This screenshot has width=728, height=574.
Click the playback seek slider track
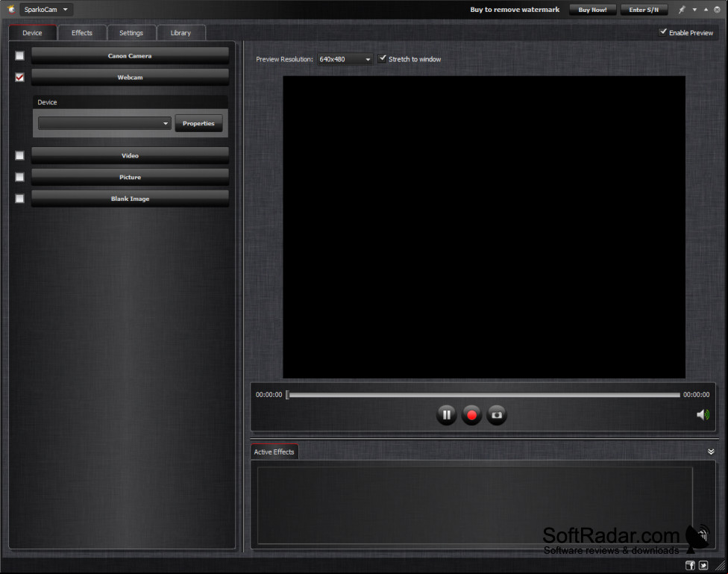pyautogui.click(x=485, y=395)
